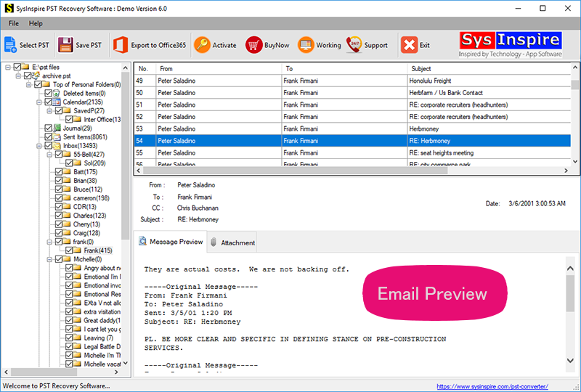
Task: Sort by the From column header
Action: point(219,68)
